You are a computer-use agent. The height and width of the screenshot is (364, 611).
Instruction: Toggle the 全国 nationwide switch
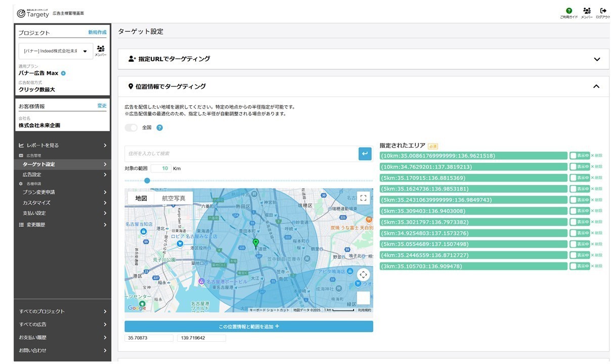coord(132,128)
